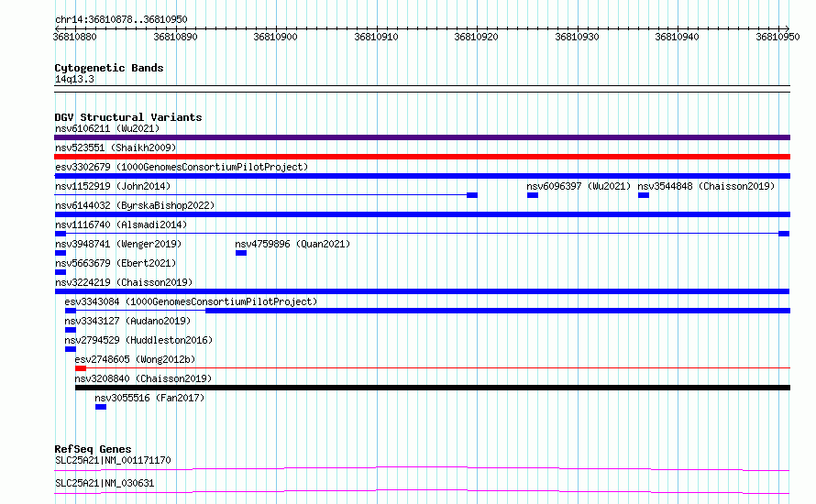
Task: Select the purple nsv6106211 variant bar
Action: click(422, 137)
